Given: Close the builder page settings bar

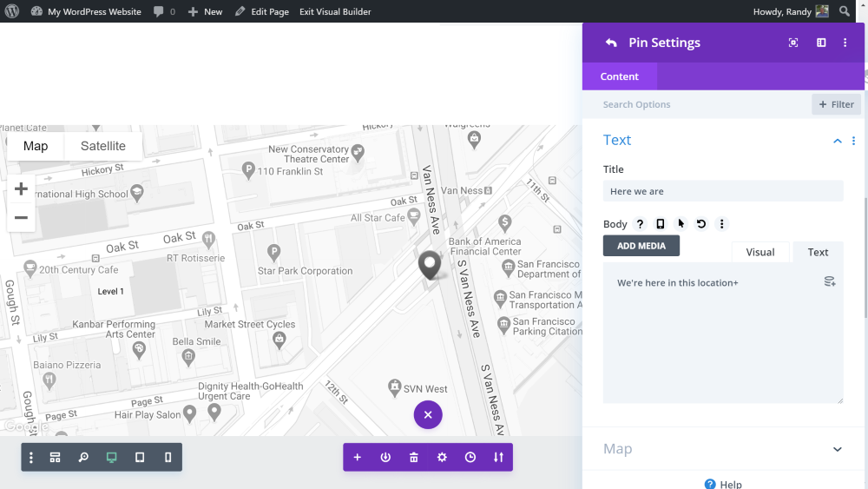Looking at the screenshot, I should pyautogui.click(x=428, y=415).
